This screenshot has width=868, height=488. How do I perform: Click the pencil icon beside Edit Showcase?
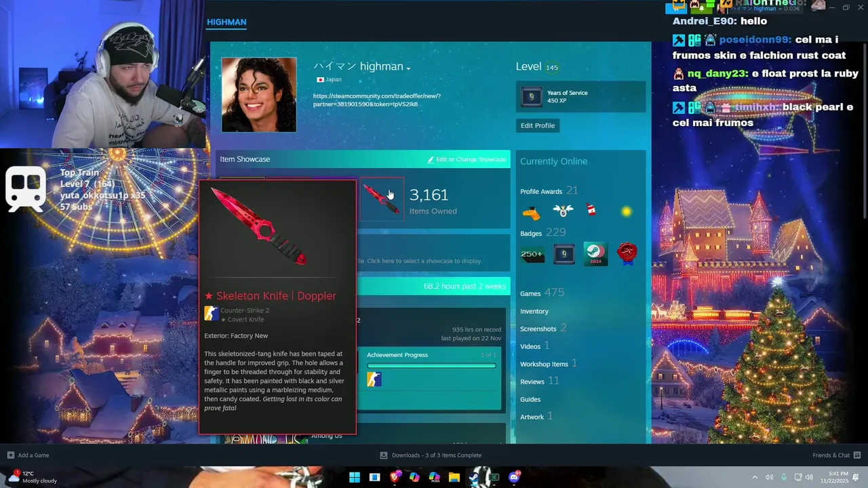[x=431, y=159]
